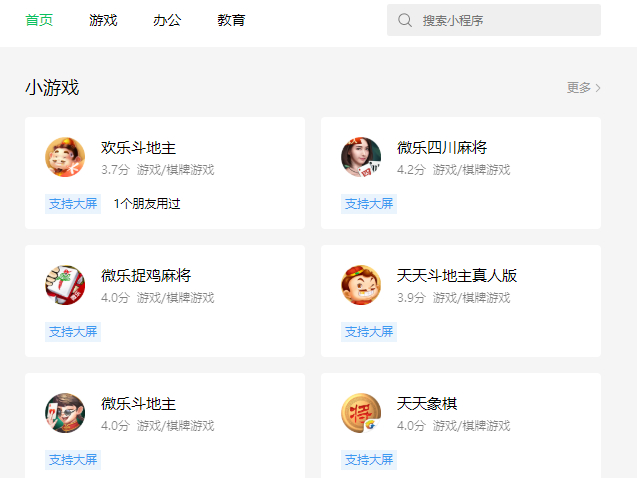Select the 微乐斗地主 title text
This screenshot has height=478, width=637.
pyautogui.click(x=138, y=403)
